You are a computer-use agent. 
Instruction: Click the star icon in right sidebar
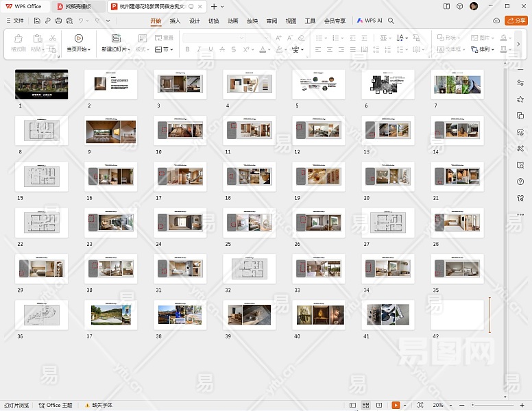(x=520, y=99)
